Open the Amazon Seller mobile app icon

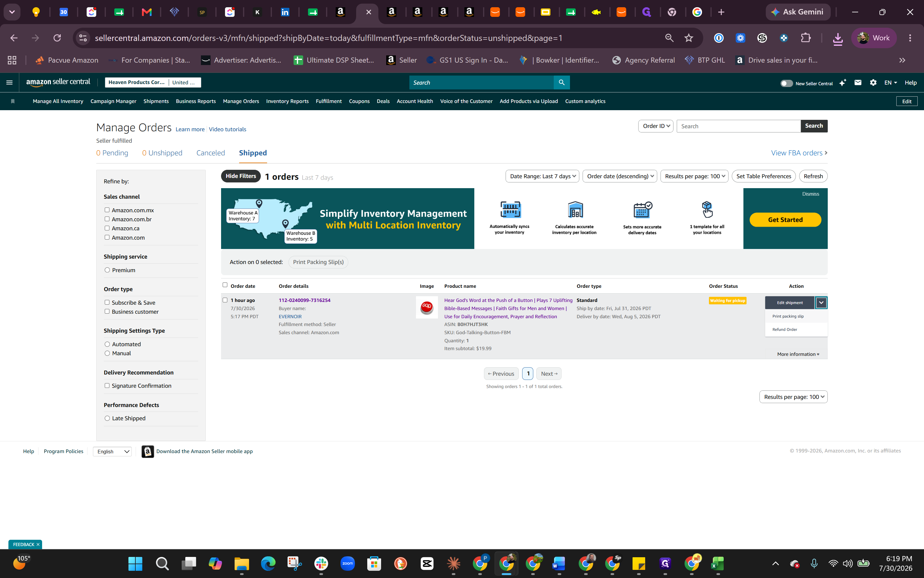pyautogui.click(x=148, y=452)
